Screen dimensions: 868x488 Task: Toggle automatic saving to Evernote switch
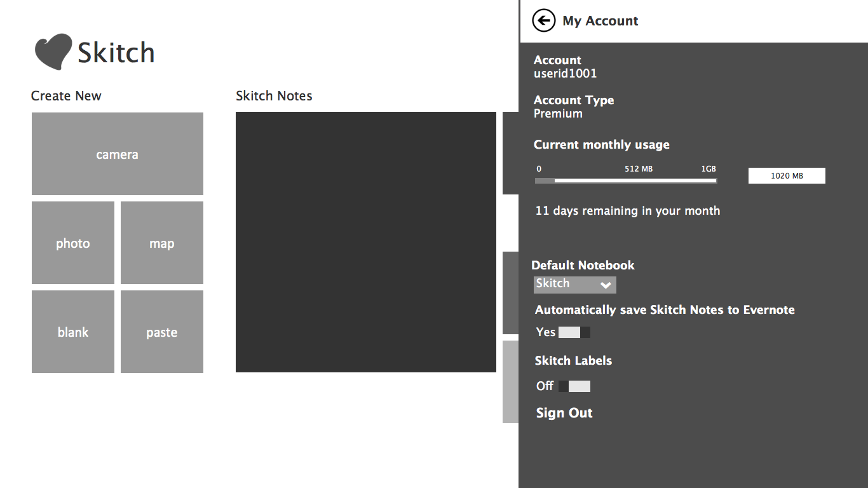(574, 332)
